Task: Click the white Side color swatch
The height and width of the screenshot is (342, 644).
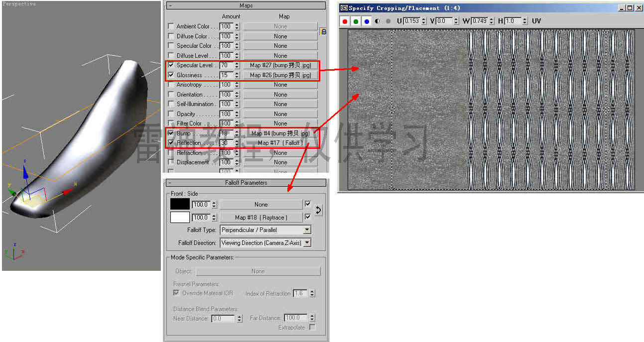Action: 180,218
